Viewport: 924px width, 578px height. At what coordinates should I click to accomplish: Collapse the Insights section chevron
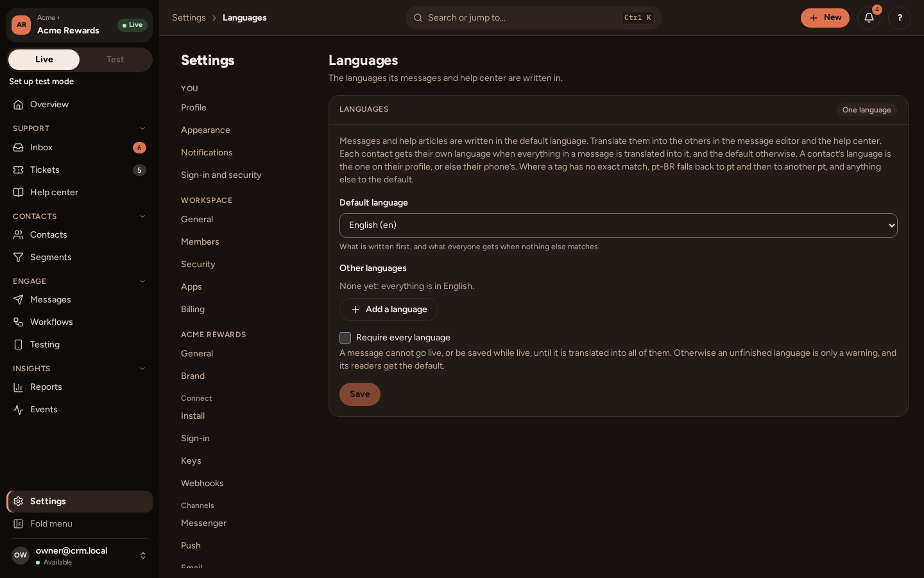click(x=142, y=369)
